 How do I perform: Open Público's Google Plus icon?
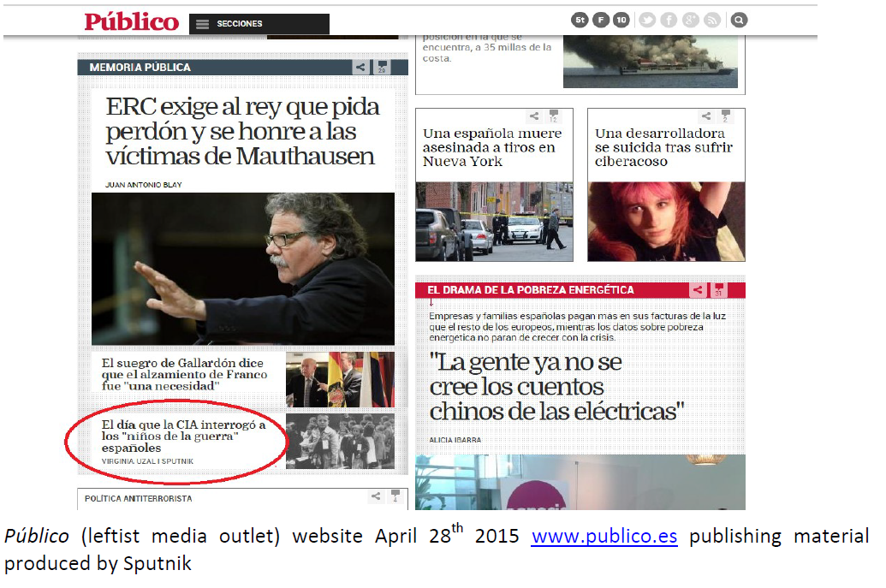[691, 21]
